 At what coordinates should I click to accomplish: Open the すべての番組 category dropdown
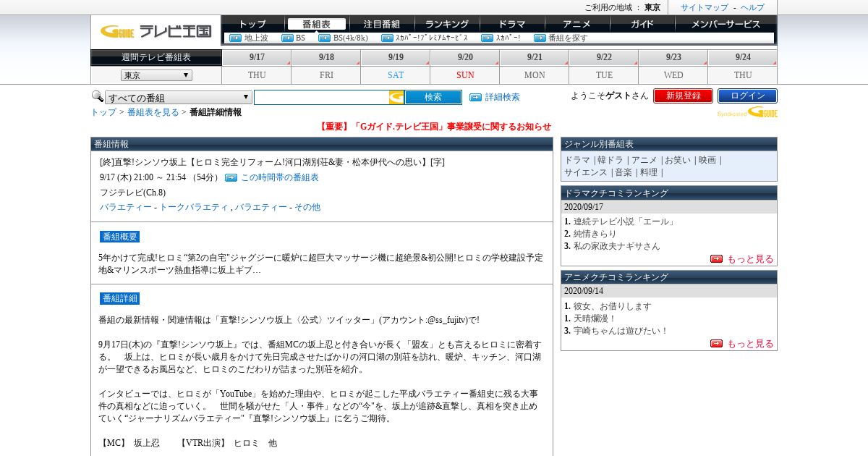coord(179,98)
